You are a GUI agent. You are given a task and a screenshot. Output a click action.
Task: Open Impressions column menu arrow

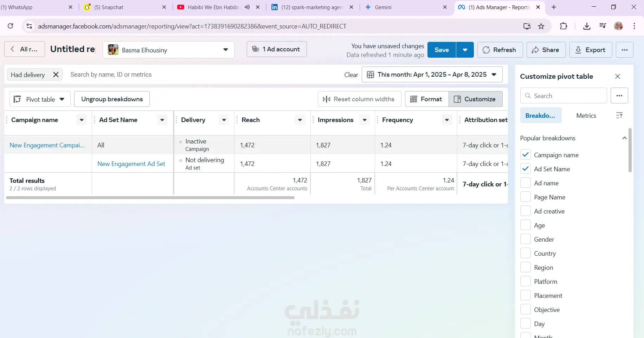tap(365, 120)
